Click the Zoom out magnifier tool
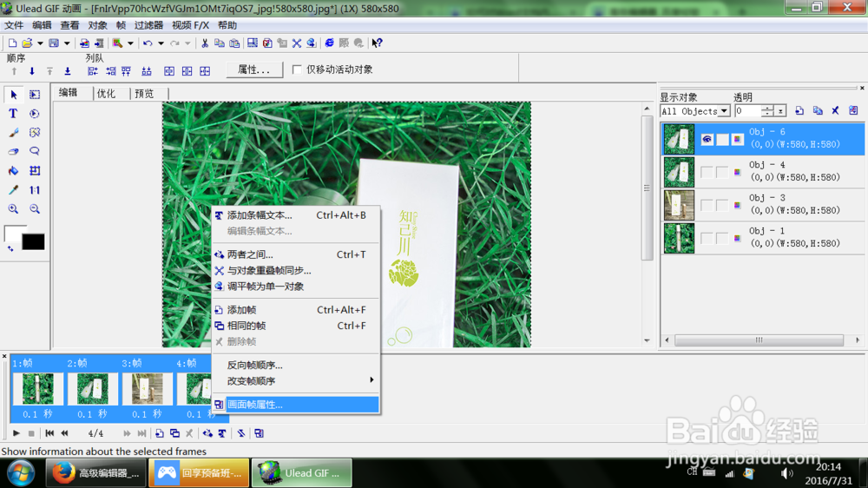Screen dimensions: 868x488 tap(35, 208)
